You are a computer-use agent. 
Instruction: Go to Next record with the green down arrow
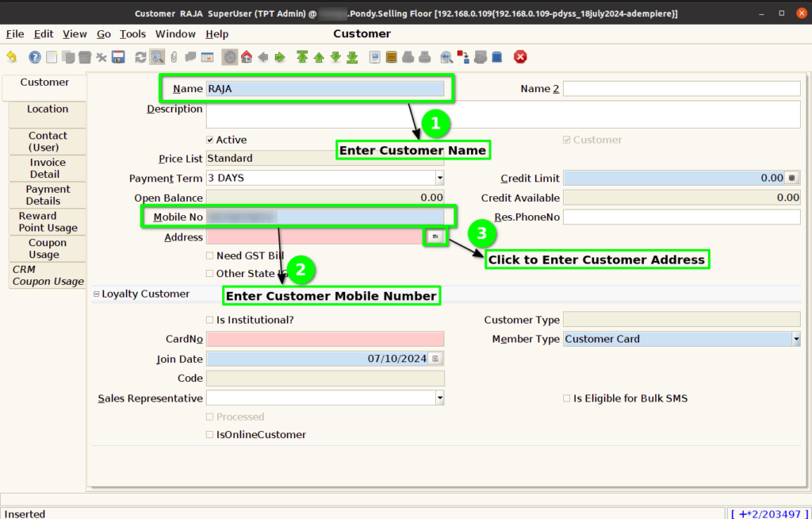tap(335, 57)
